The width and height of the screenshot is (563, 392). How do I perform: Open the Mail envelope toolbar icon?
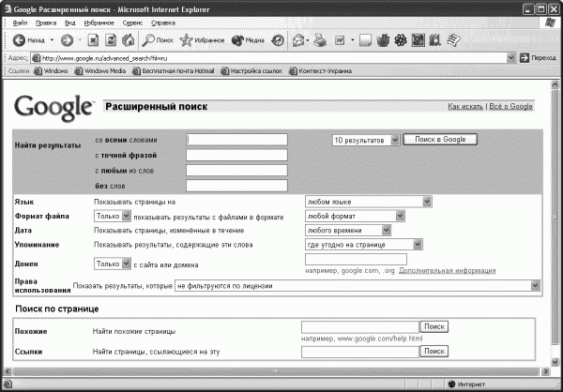[x=298, y=40]
